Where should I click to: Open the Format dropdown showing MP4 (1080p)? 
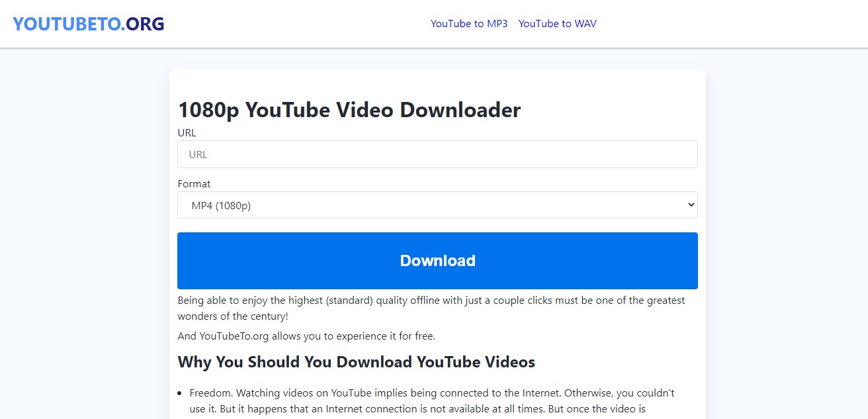[437, 205]
